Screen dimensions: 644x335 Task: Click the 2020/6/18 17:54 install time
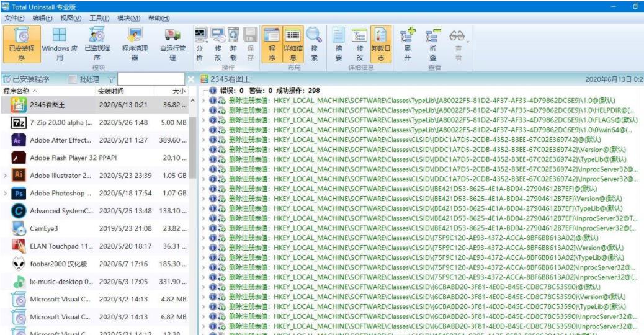pos(125,194)
